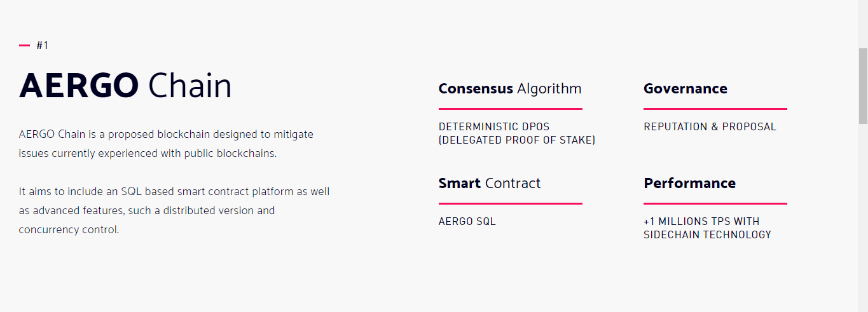Click the vertical scrollbar thumb

click(x=863, y=85)
